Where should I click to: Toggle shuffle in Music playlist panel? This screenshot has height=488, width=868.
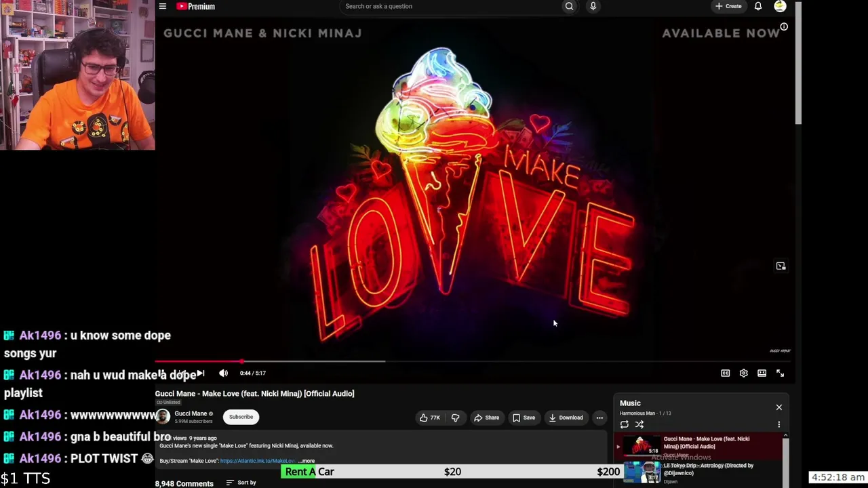[639, 424]
